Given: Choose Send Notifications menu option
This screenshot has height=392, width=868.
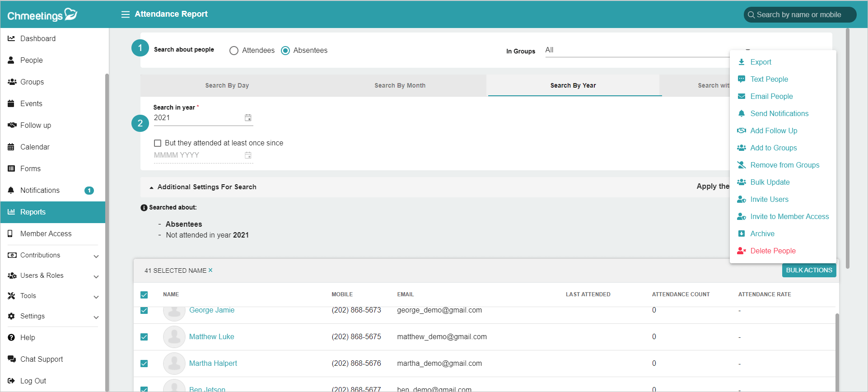Looking at the screenshot, I should point(779,113).
